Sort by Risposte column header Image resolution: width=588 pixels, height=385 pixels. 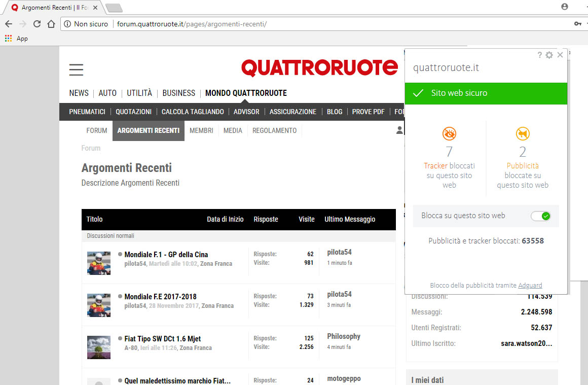pyautogui.click(x=266, y=219)
